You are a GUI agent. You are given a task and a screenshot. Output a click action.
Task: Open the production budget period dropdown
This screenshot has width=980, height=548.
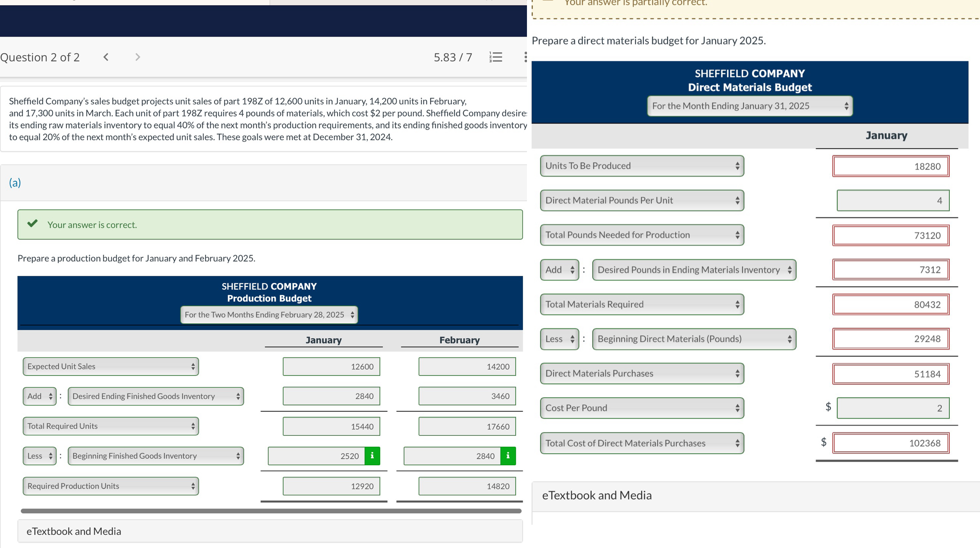tap(269, 315)
